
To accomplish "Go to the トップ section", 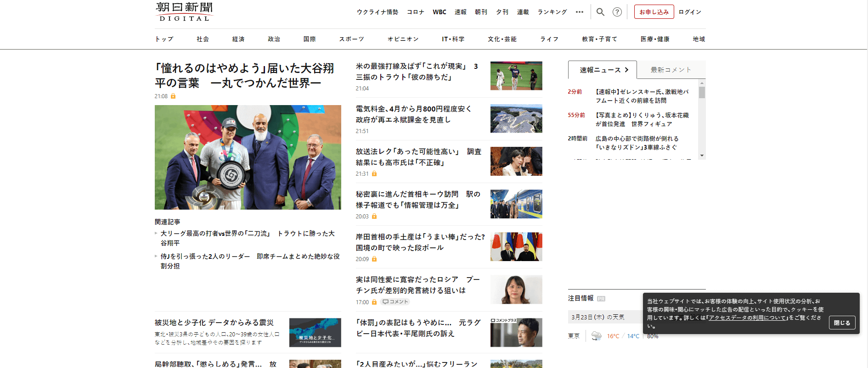I will 164,39.
